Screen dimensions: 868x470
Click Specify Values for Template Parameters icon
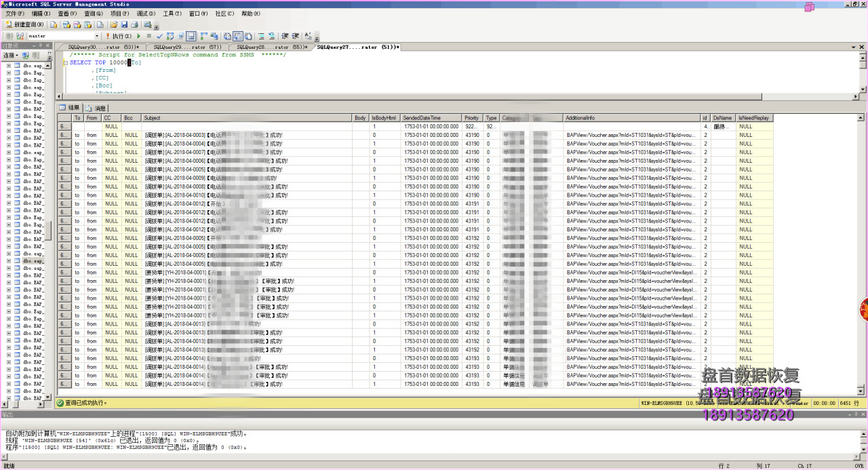[x=309, y=36]
